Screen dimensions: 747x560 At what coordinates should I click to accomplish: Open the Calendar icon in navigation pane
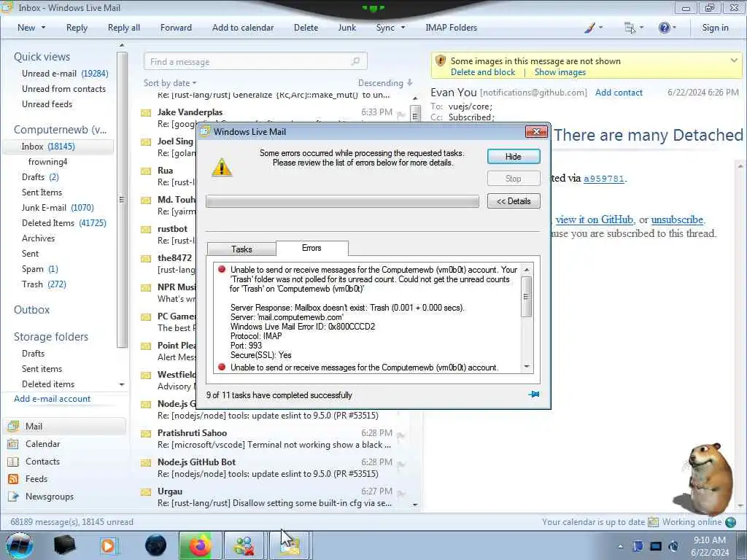tap(13, 444)
